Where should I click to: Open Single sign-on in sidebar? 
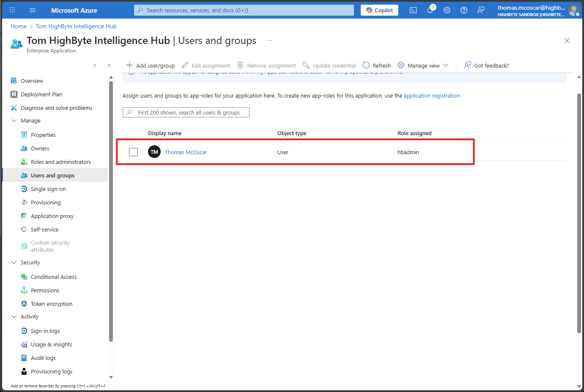click(48, 189)
